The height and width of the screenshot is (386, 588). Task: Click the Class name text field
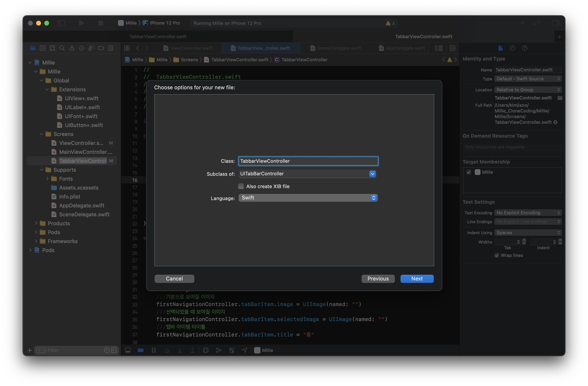(308, 161)
